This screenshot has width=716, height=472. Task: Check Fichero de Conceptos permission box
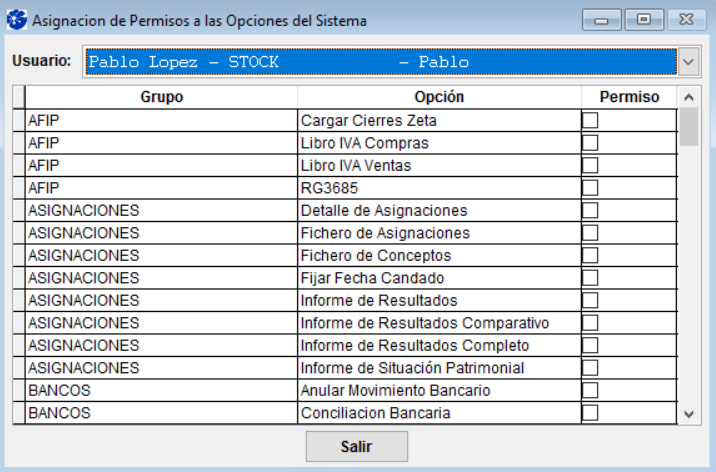point(591,255)
